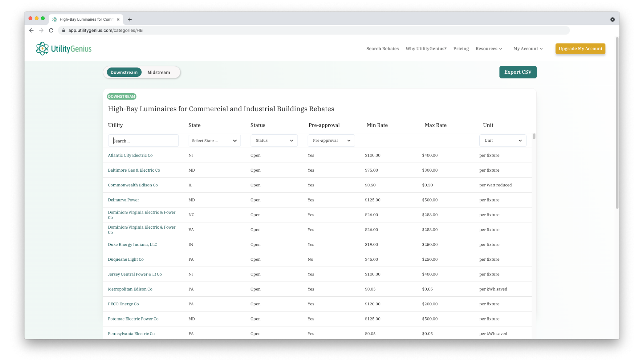Open Dominion/Virginia Electric VA row link
Viewport: 644px width, 362px height.
point(142,230)
